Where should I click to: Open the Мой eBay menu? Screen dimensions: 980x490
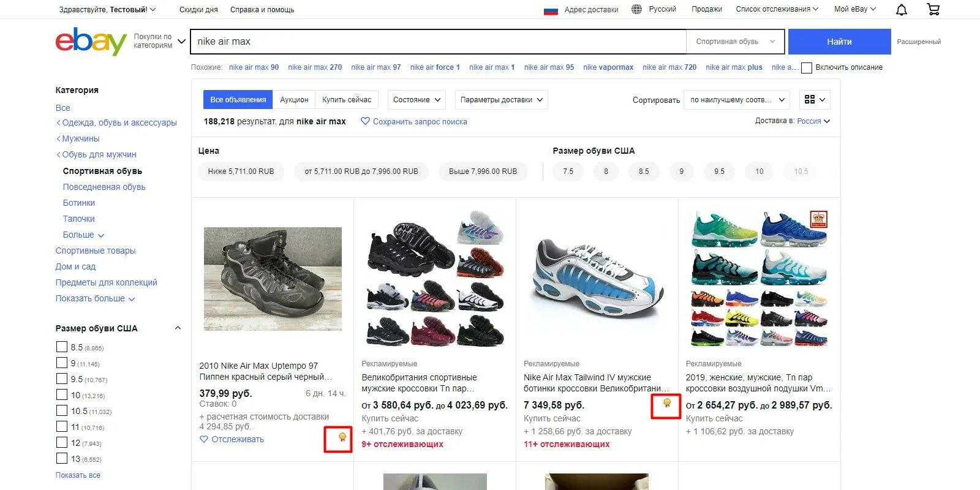[855, 9]
